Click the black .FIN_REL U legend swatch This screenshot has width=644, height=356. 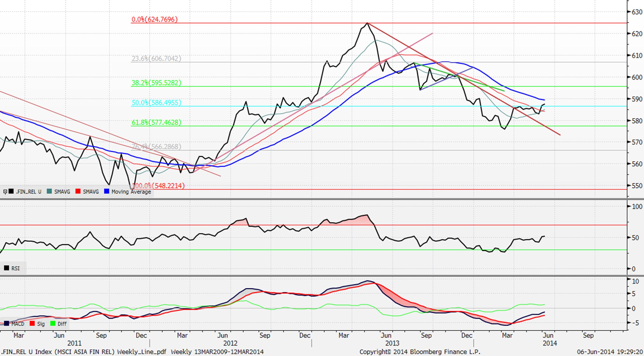coord(11,192)
